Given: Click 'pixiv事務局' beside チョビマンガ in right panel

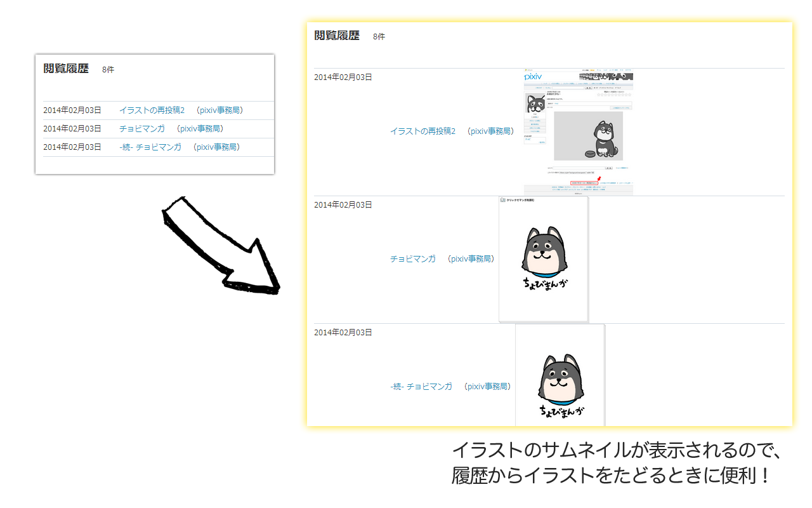Looking at the screenshot, I should click(x=471, y=259).
